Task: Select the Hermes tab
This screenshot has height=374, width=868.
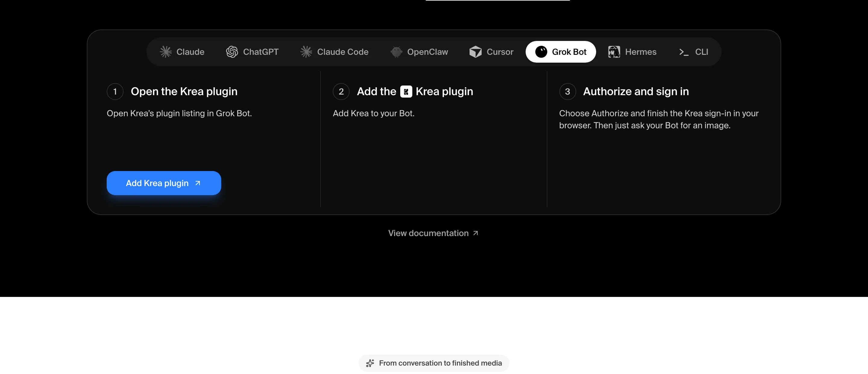Action: click(632, 52)
